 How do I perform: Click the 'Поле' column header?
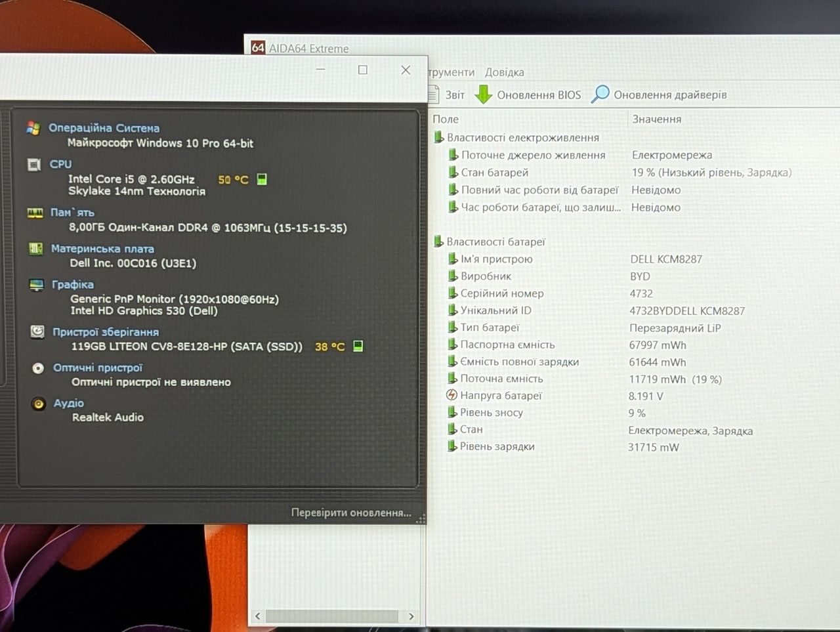tap(446, 119)
